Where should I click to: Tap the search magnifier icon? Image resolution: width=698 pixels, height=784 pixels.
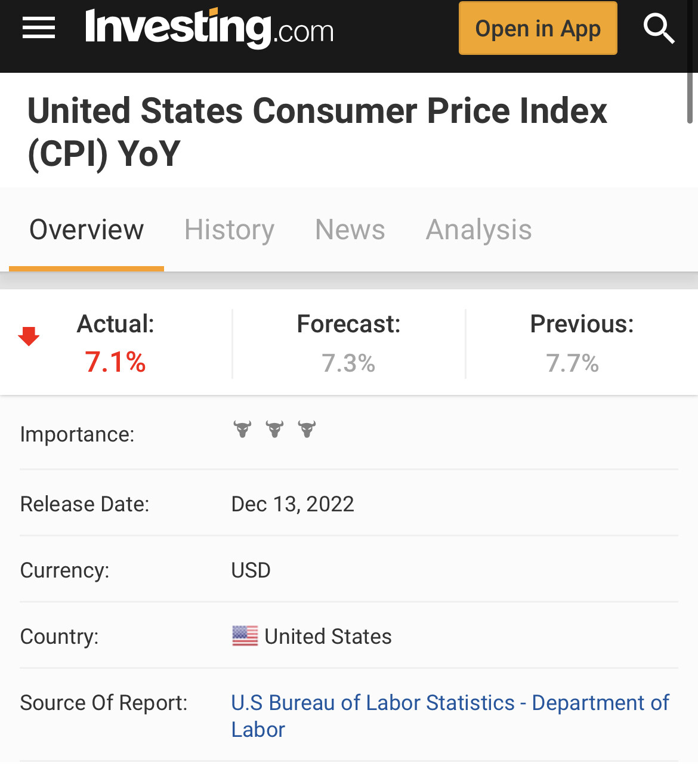pos(659,28)
